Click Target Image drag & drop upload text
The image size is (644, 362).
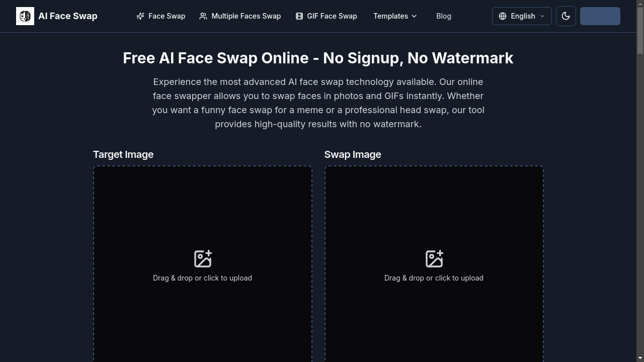click(x=202, y=278)
